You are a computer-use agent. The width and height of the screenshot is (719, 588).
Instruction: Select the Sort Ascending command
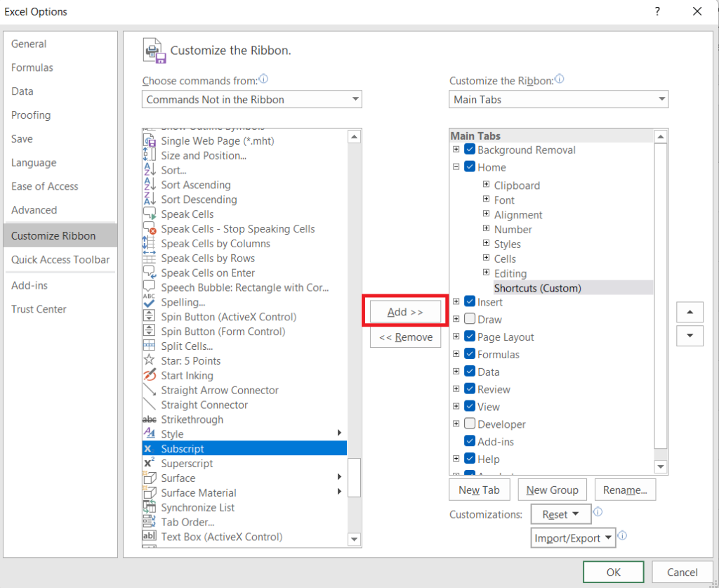[x=197, y=185]
